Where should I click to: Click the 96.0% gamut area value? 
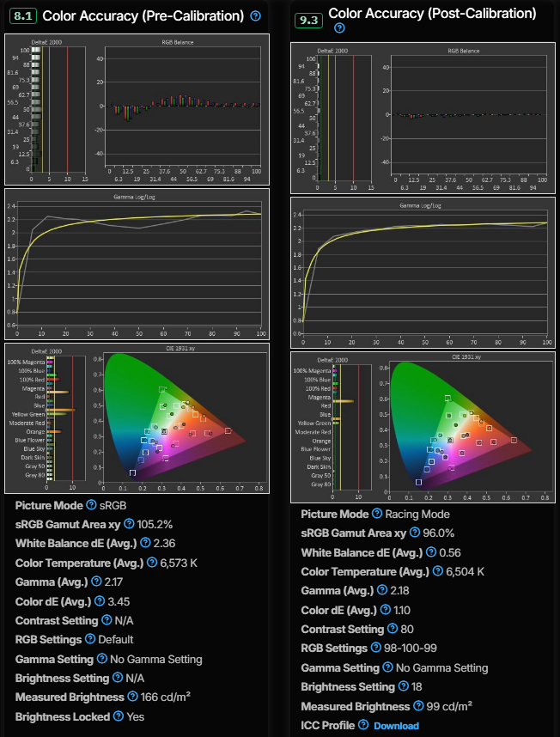(x=438, y=533)
